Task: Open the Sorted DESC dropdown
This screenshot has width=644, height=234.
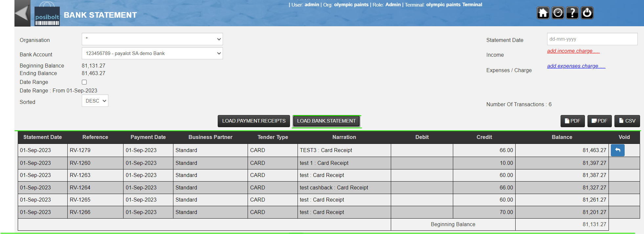Action: [x=95, y=101]
